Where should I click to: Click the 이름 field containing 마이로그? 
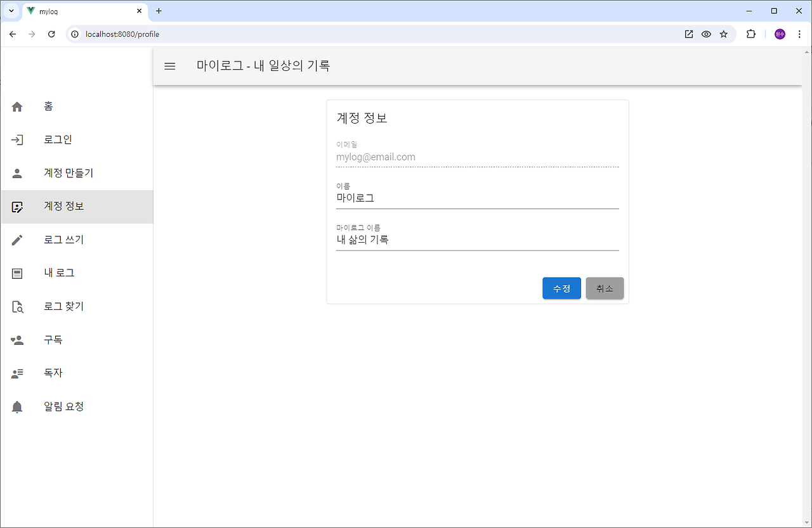(477, 195)
